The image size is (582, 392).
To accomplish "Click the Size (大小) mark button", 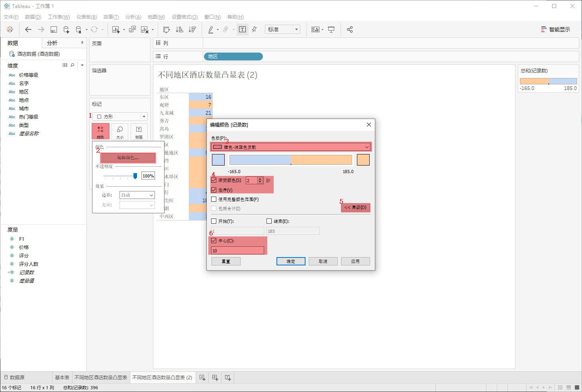I will pos(120,132).
